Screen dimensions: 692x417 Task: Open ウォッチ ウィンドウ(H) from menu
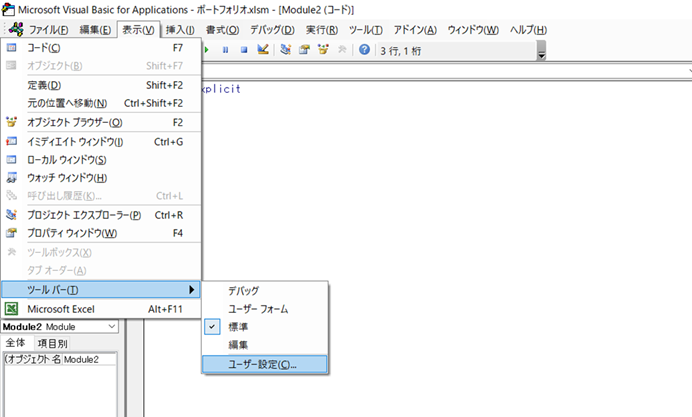click(101, 178)
